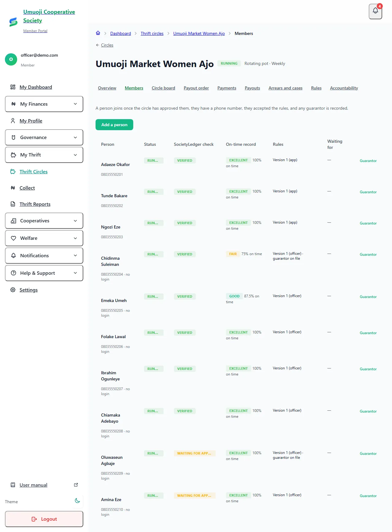Open Guarantor link for Amina Eze
This screenshot has height=532, width=392.
click(x=368, y=496)
